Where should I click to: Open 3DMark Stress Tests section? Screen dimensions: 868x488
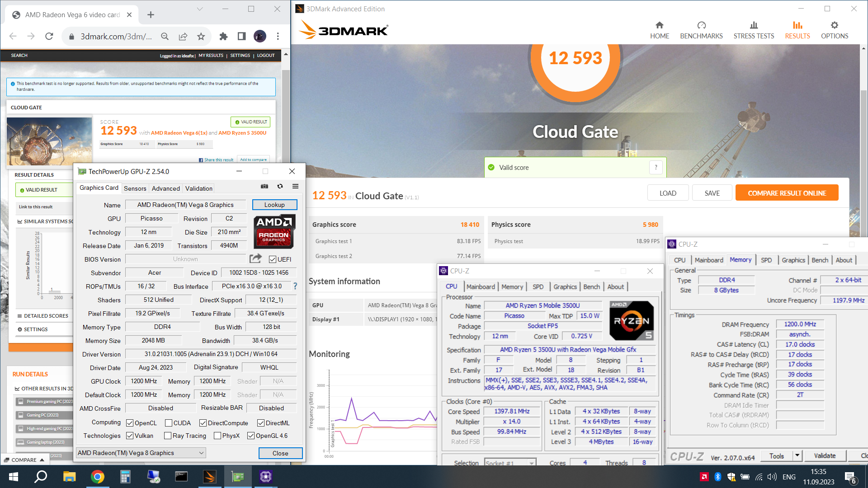tap(754, 30)
